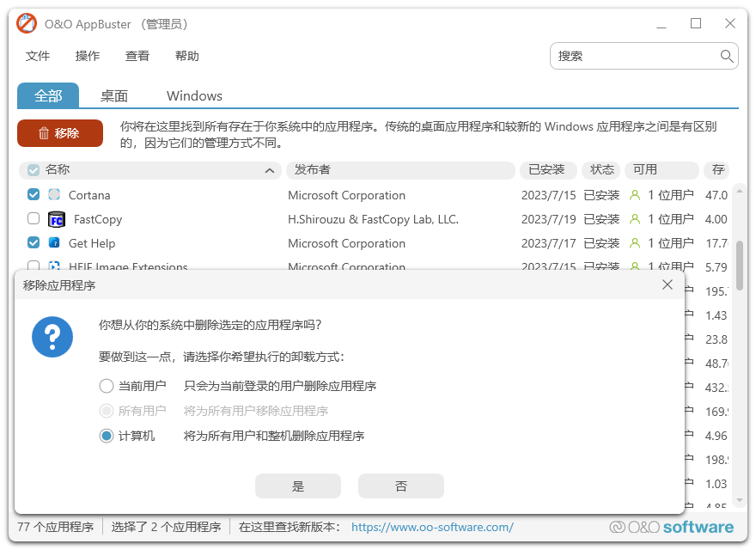Click the user icon in FastCopy row
756x550 pixels.
click(x=635, y=219)
